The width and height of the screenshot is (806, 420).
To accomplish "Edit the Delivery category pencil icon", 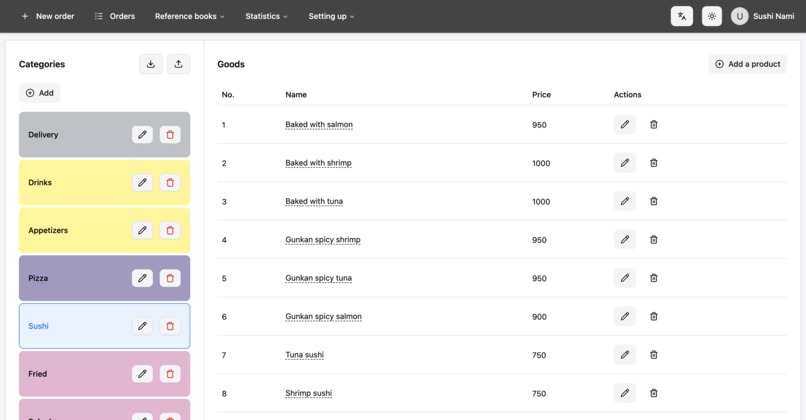I will tap(142, 135).
